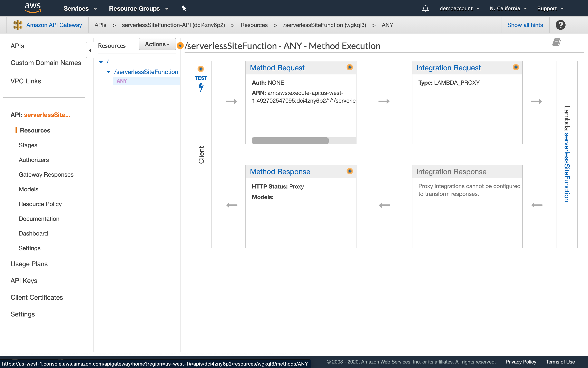Open Models section
Viewport: 588px width, 368px height.
tap(28, 189)
